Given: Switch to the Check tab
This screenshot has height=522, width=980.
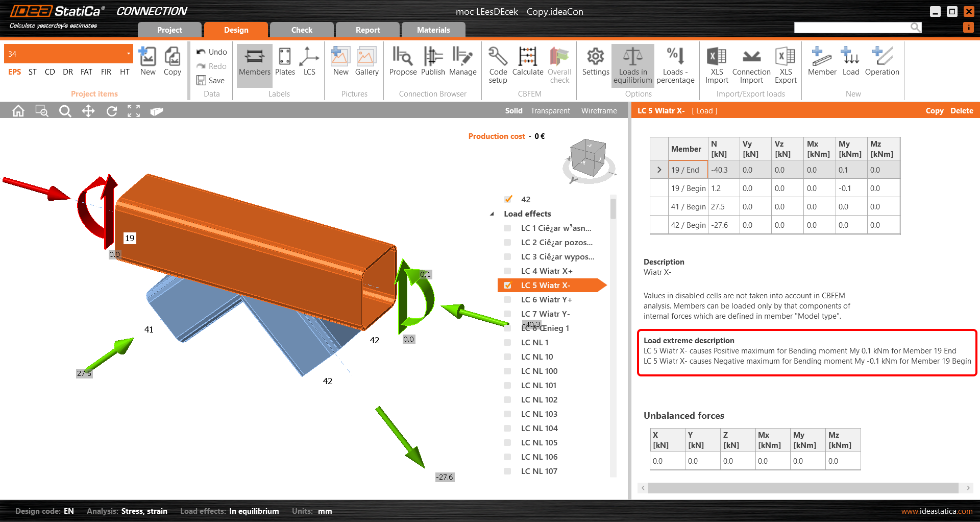Looking at the screenshot, I should pos(302,30).
